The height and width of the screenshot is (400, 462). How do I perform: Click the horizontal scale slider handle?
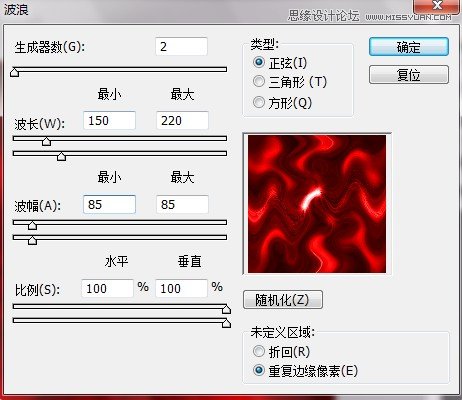point(226,309)
